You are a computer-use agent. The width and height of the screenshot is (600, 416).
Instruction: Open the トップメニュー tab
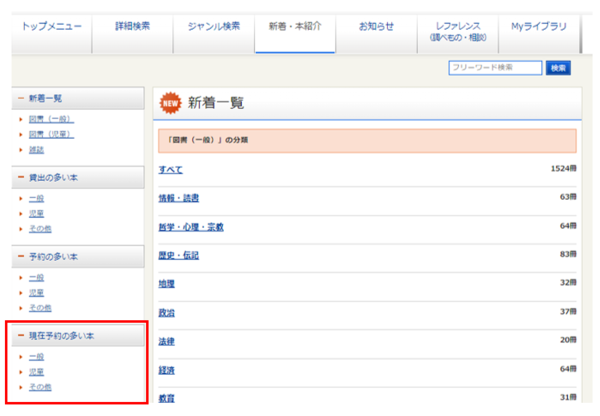point(52,34)
